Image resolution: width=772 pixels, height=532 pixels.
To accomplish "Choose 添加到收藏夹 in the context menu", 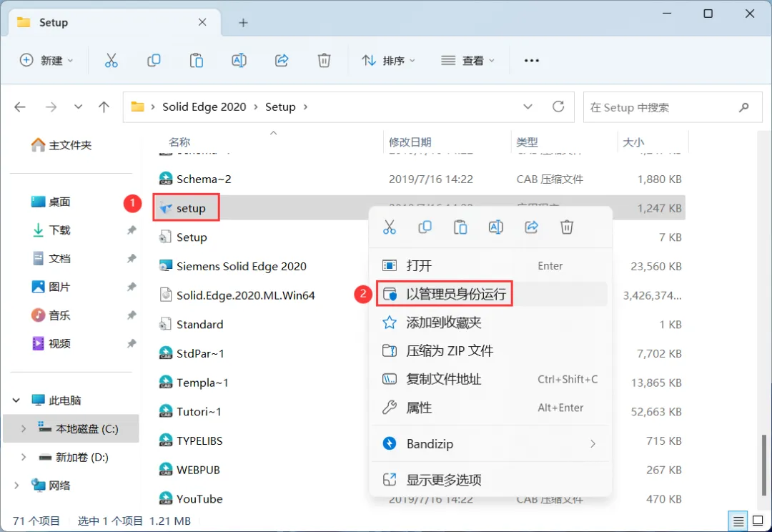I will pos(491,322).
